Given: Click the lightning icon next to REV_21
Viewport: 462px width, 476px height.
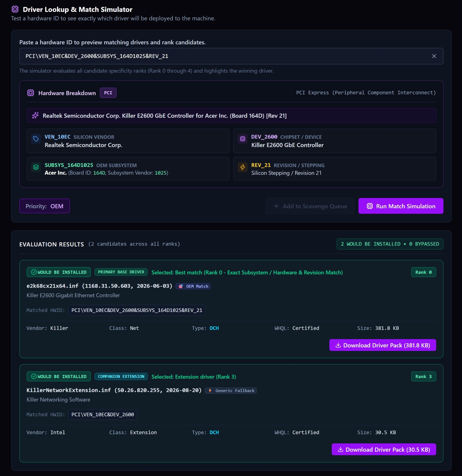Looking at the screenshot, I should click(x=242, y=167).
